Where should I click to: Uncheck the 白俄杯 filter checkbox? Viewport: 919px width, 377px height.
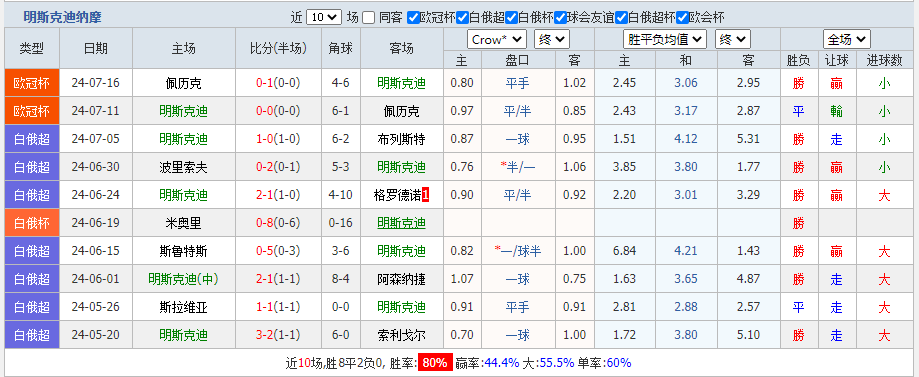pyautogui.click(x=511, y=18)
